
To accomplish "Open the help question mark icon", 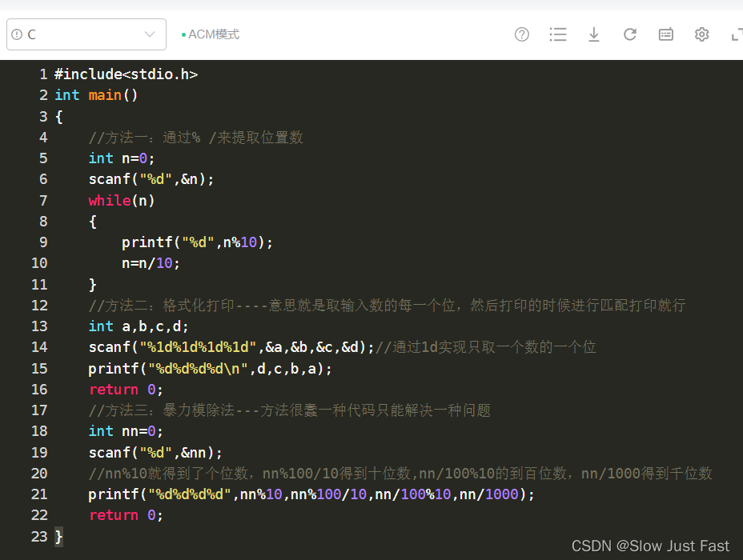I will [x=522, y=34].
